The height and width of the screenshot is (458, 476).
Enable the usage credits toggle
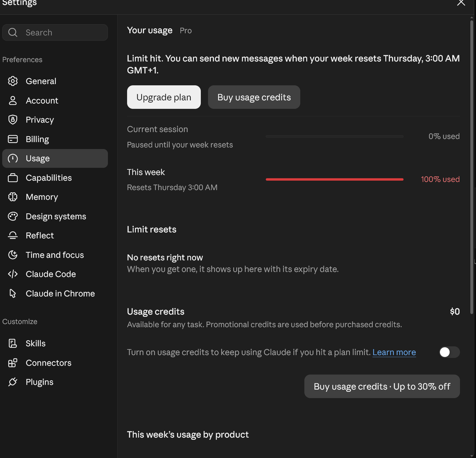coord(449,352)
